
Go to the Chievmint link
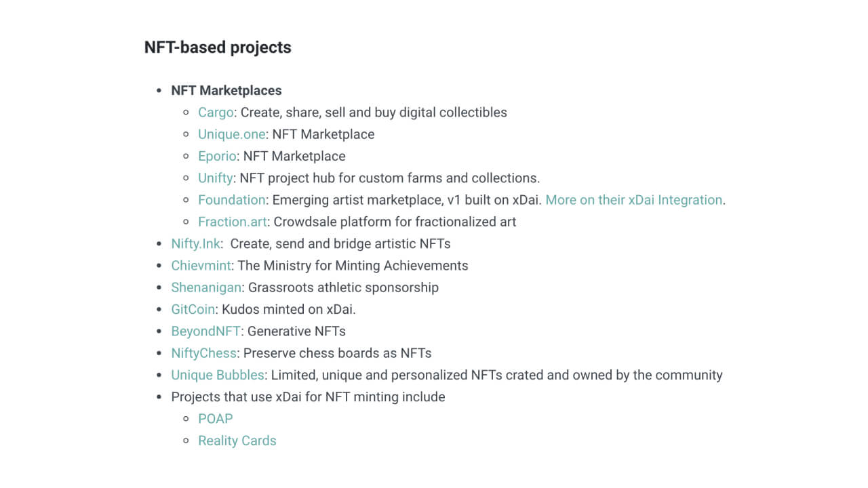(201, 266)
